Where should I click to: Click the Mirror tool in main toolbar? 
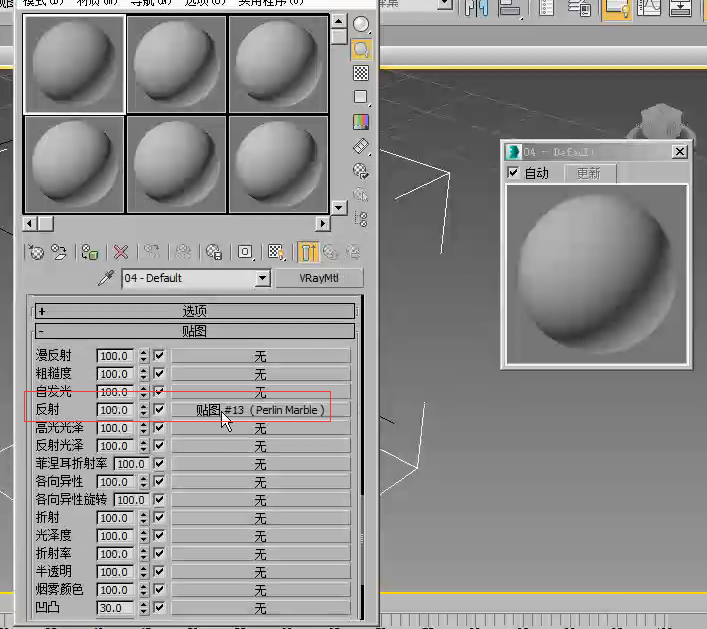pos(477,8)
